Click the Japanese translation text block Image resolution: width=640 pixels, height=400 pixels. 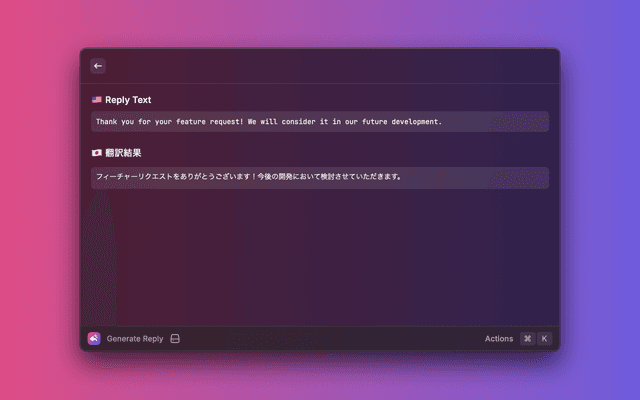coord(320,177)
